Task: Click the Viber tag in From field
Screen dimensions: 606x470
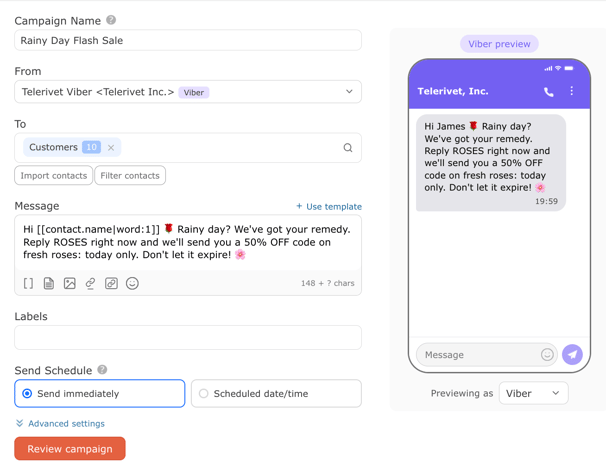Action: pos(194,92)
